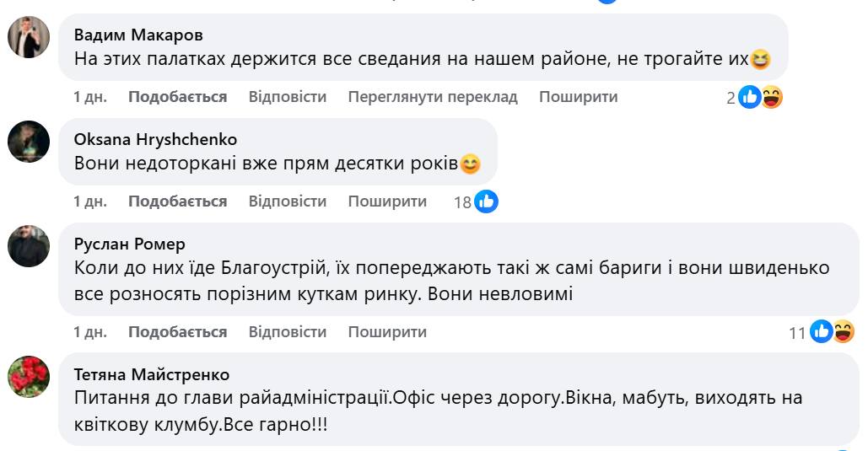Screen dimensions: 868x451
Task: Click the 1 дн. timestamp under Руслан Ромер's comment
Action: coord(90,332)
